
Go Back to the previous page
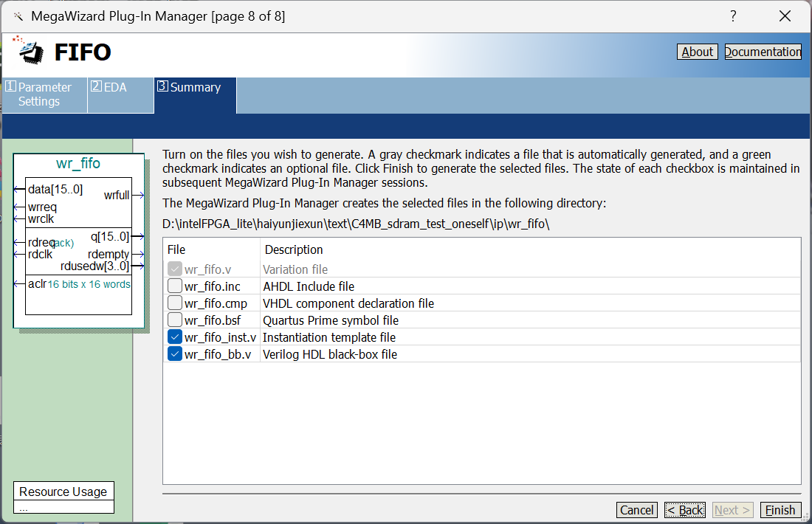click(x=684, y=510)
